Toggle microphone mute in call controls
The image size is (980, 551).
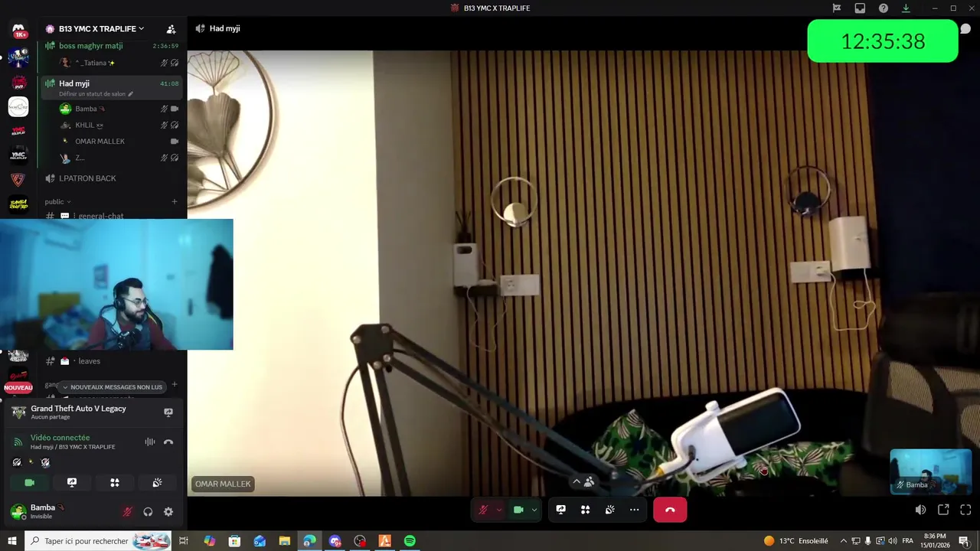click(x=483, y=510)
